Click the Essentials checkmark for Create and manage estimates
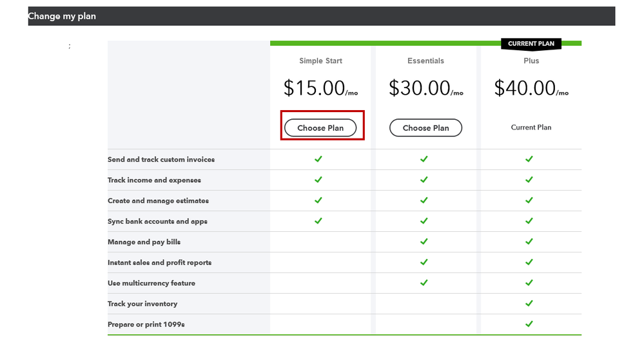Viewport: 644px width, 362px height. pos(424,200)
